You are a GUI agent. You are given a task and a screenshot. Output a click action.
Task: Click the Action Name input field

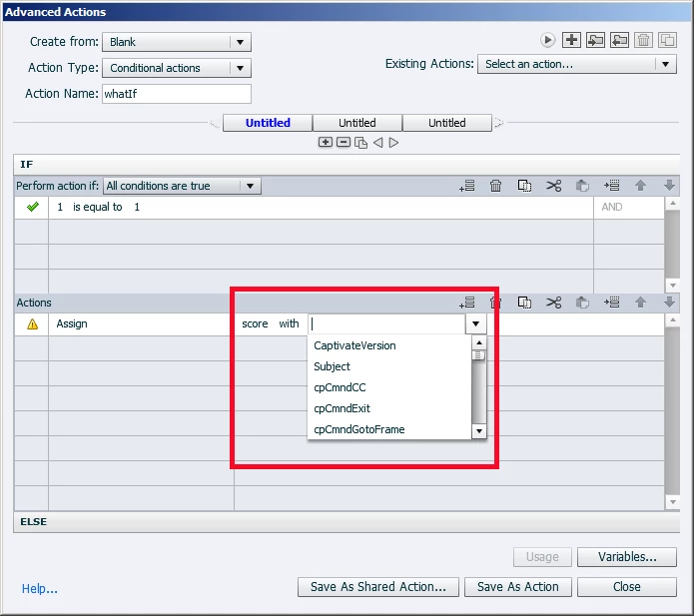pos(177,94)
